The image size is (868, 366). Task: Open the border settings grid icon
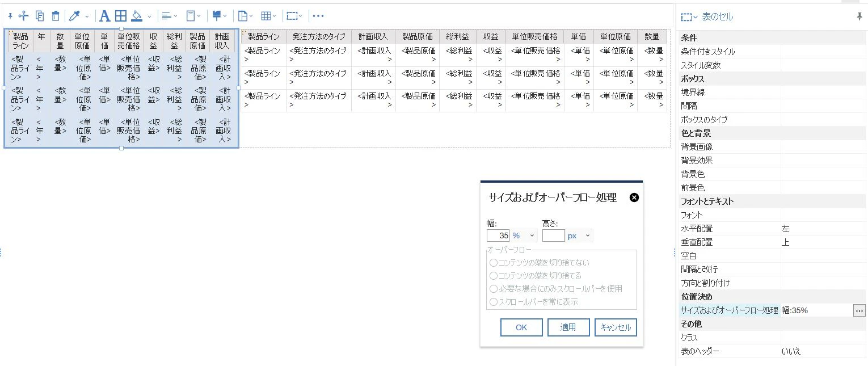[x=121, y=16]
